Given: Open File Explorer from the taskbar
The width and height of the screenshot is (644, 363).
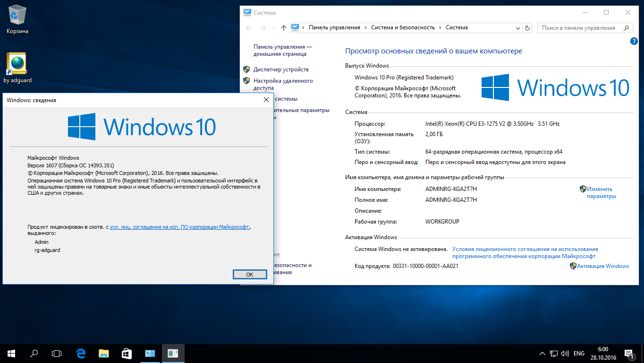Looking at the screenshot, I should coord(103,353).
